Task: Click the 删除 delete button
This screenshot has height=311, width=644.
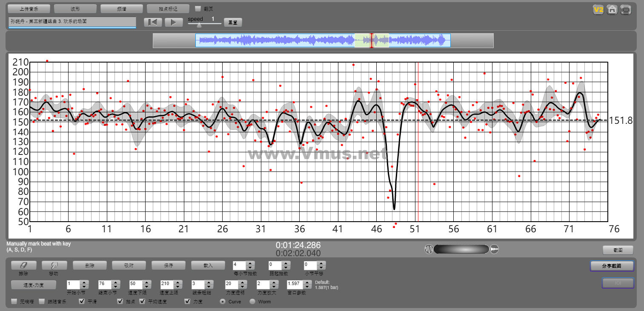Action: [89, 265]
